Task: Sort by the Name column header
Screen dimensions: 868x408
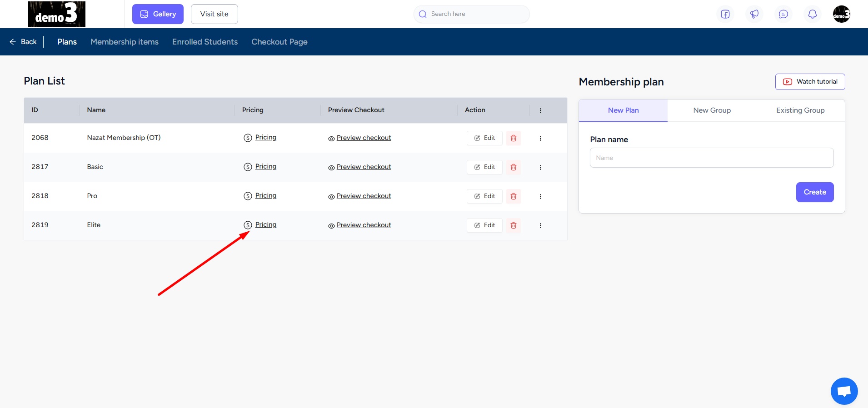Action: click(96, 110)
